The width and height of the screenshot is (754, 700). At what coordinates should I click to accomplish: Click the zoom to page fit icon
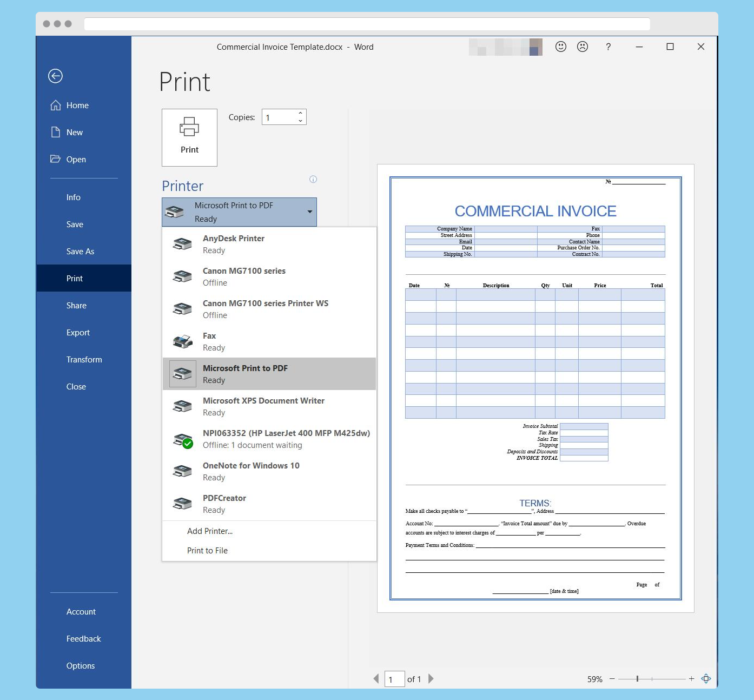[706, 678]
